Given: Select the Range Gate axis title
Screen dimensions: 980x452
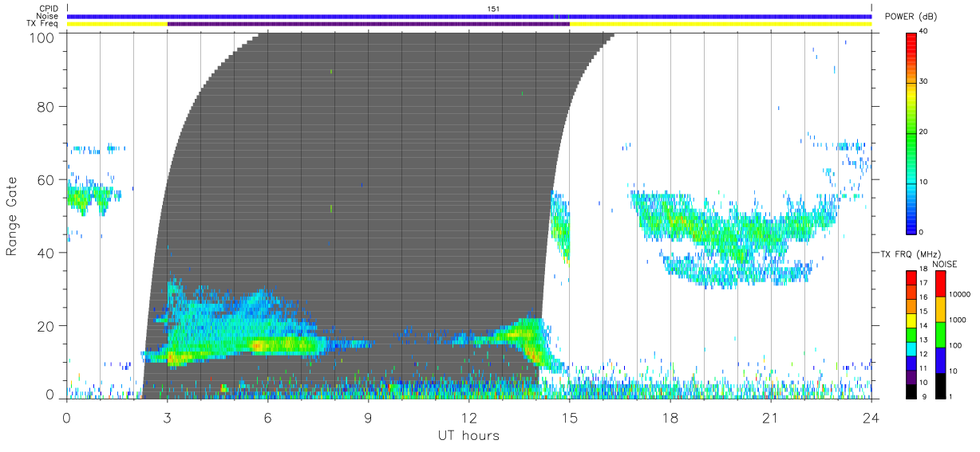Looking at the screenshot, I should [12, 215].
